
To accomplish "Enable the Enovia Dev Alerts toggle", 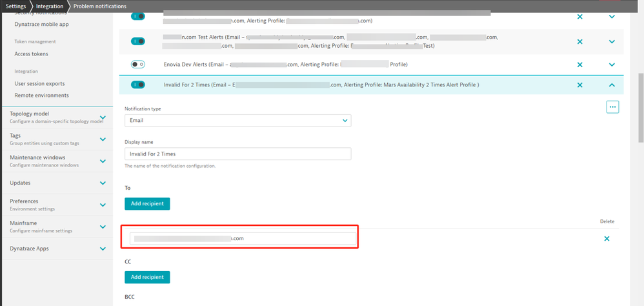I will tap(138, 65).
